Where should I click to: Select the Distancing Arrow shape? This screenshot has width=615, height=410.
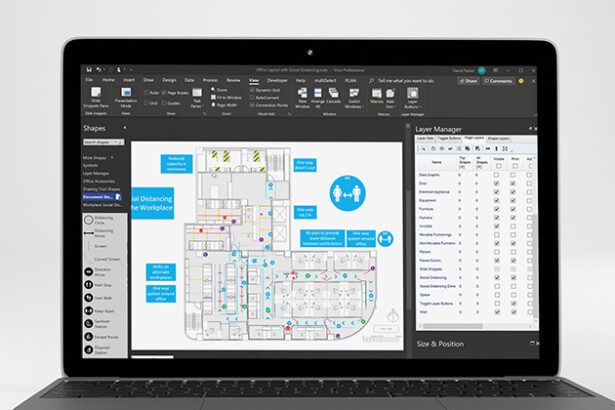tap(99, 233)
